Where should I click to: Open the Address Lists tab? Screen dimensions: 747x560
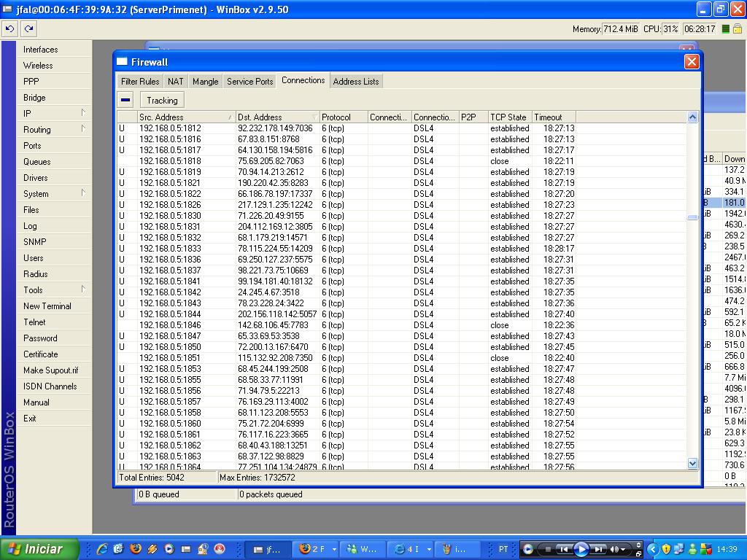click(x=356, y=82)
